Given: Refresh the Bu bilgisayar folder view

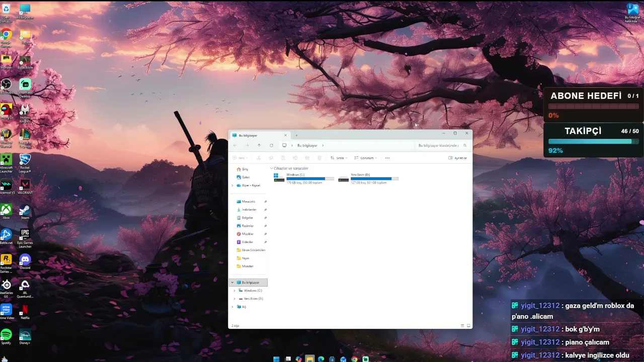Looking at the screenshot, I should tap(271, 145).
